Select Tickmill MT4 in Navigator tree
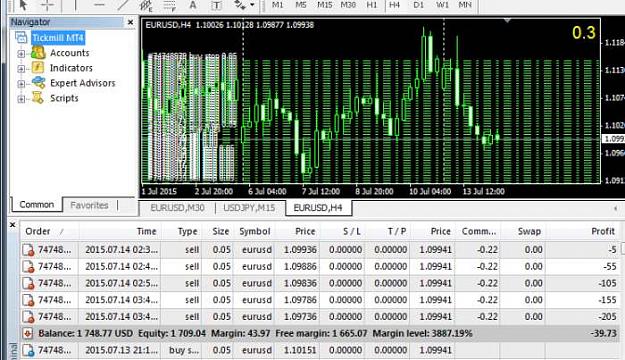The image size is (625, 360). tap(58, 38)
